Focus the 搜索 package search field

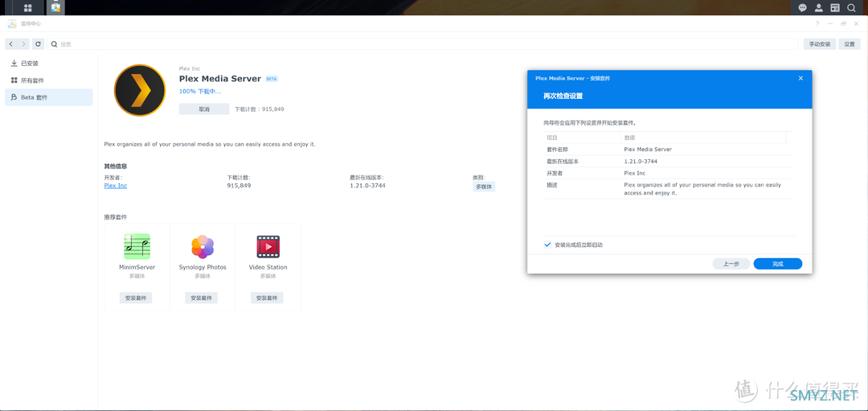click(423, 43)
